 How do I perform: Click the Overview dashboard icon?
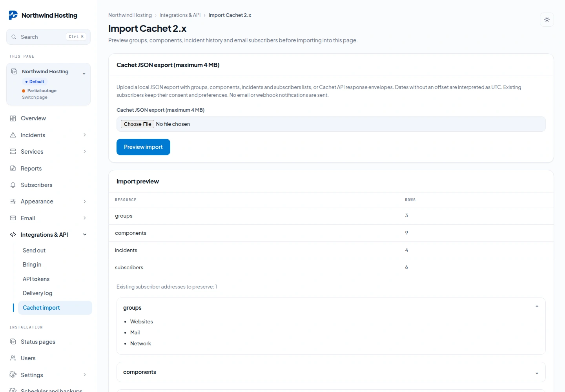pyautogui.click(x=13, y=118)
